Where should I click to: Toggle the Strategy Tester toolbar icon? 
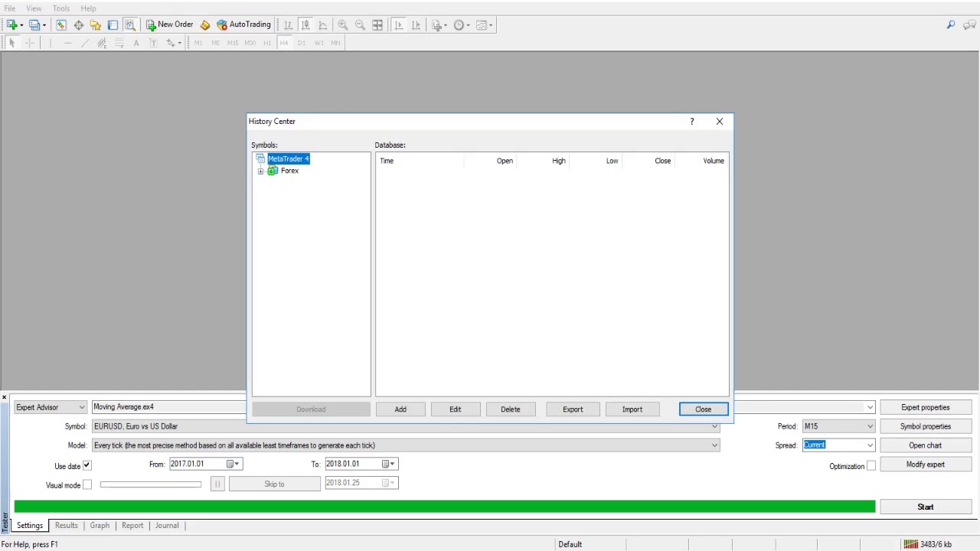[x=130, y=25]
